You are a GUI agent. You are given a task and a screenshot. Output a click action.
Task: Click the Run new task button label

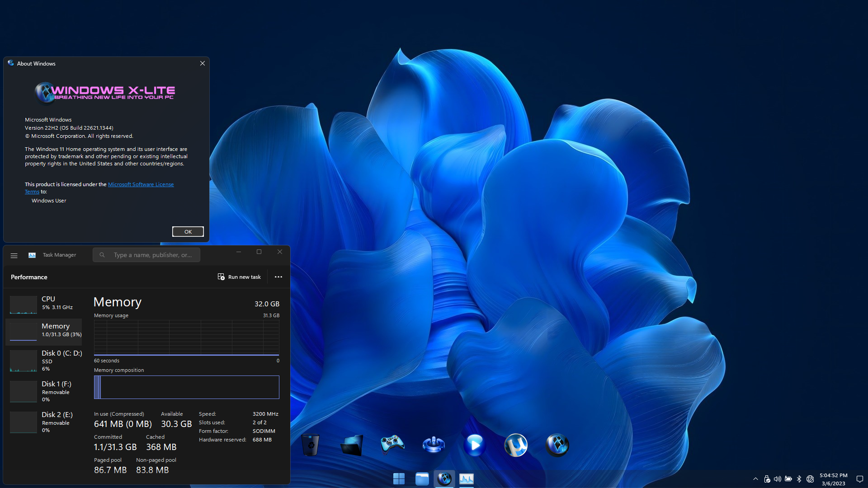(244, 277)
